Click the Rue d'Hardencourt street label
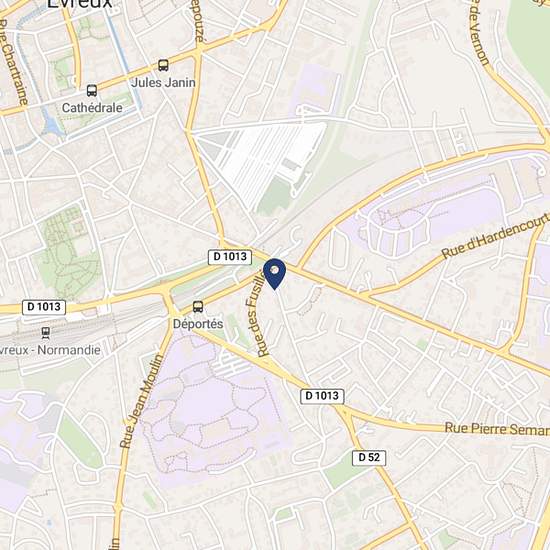This screenshot has width=550, height=550. click(495, 236)
